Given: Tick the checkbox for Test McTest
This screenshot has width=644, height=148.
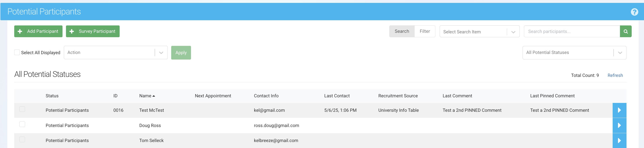Looking at the screenshot, I should coord(22,109).
